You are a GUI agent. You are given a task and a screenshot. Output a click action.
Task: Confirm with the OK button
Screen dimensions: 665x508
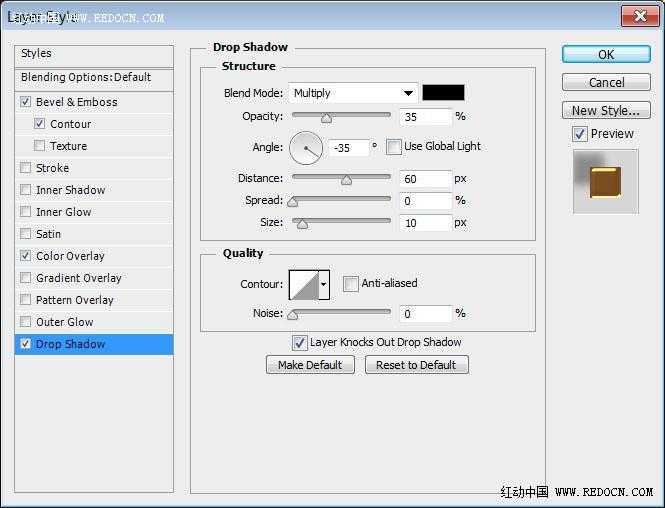(606, 55)
